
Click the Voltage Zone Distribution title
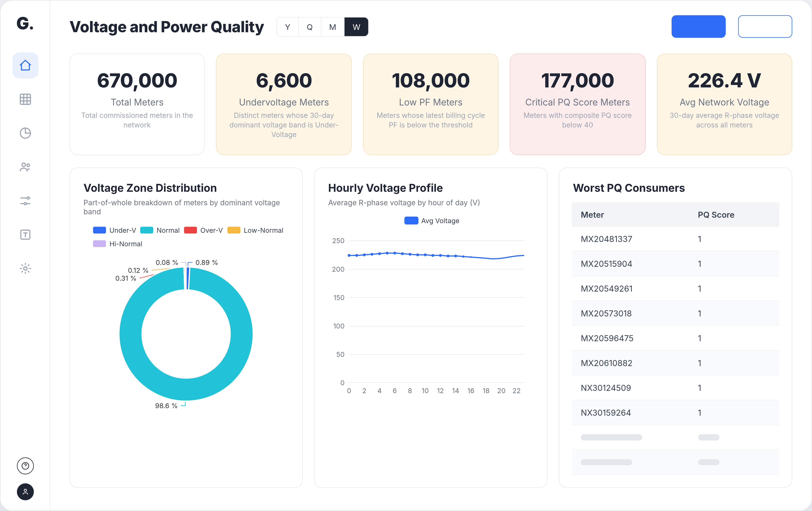pos(150,188)
